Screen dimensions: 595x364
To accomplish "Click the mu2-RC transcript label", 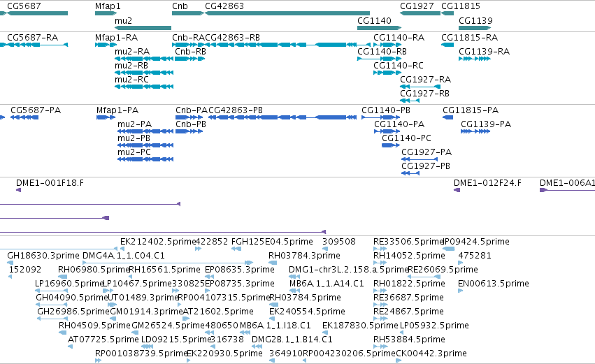I will pos(132,80).
